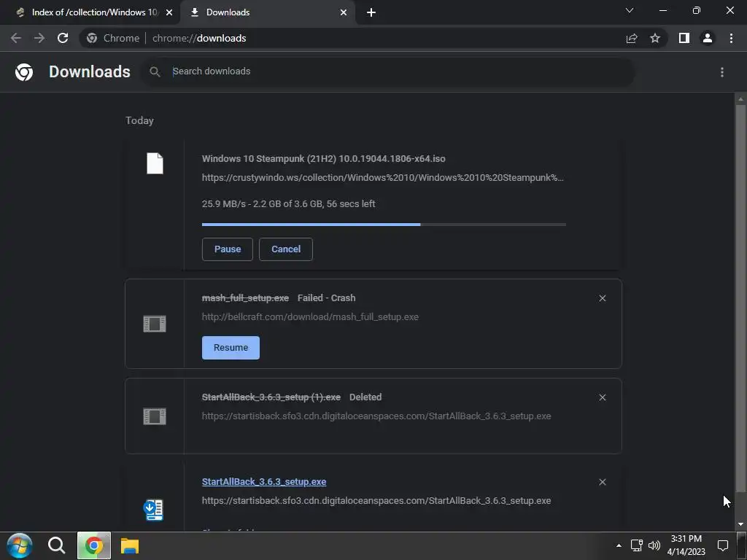Show hidden system tray icons
747x560 pixels.
(619, 545)
